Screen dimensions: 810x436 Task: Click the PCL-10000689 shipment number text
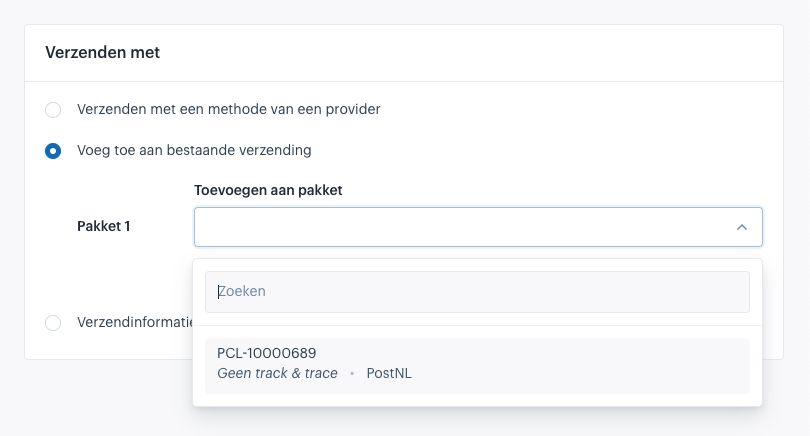[x=266, y=353]
